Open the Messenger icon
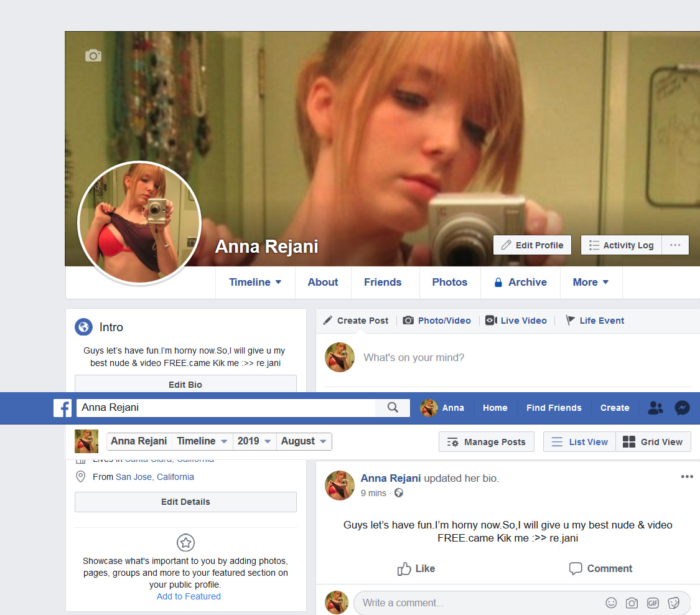Screen dimensions: 700x615 (x=682, y=408)
